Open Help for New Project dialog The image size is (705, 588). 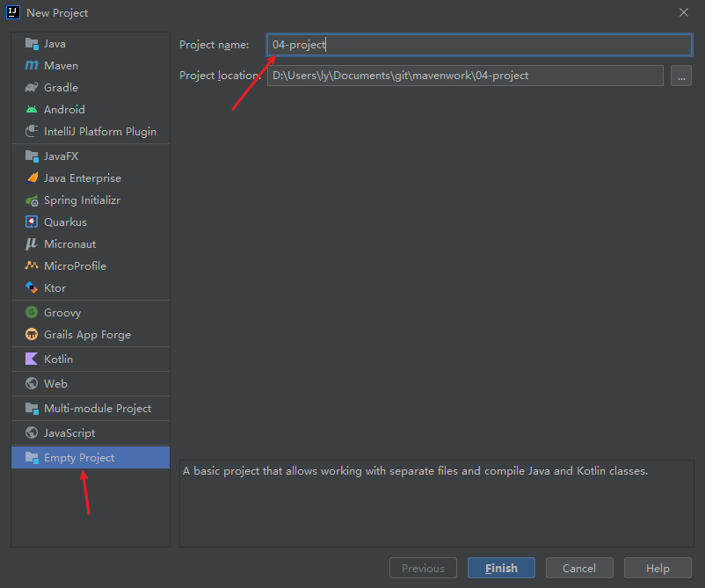(658, 568)
